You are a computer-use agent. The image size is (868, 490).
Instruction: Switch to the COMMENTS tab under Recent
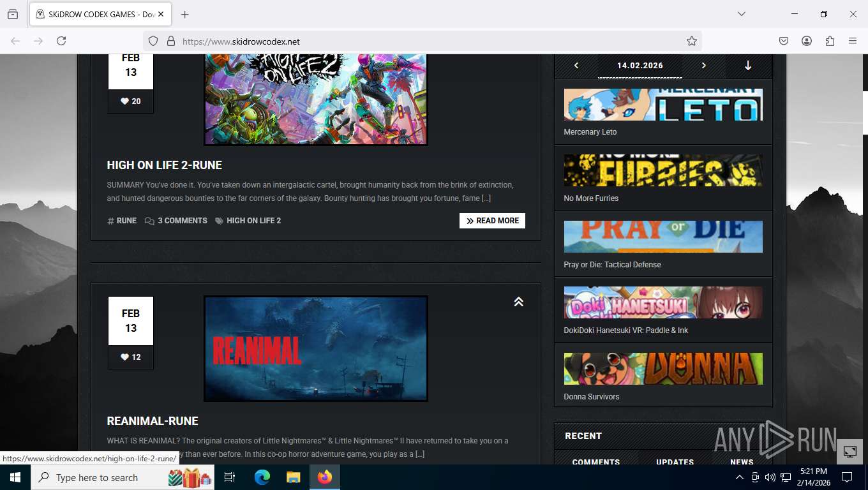596,461
